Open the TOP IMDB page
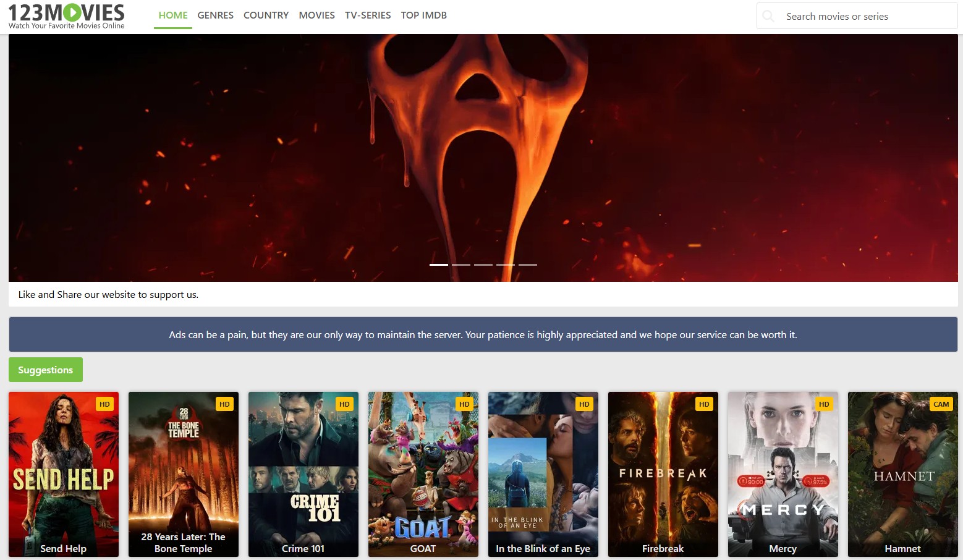963x560 pixels. 424,15
